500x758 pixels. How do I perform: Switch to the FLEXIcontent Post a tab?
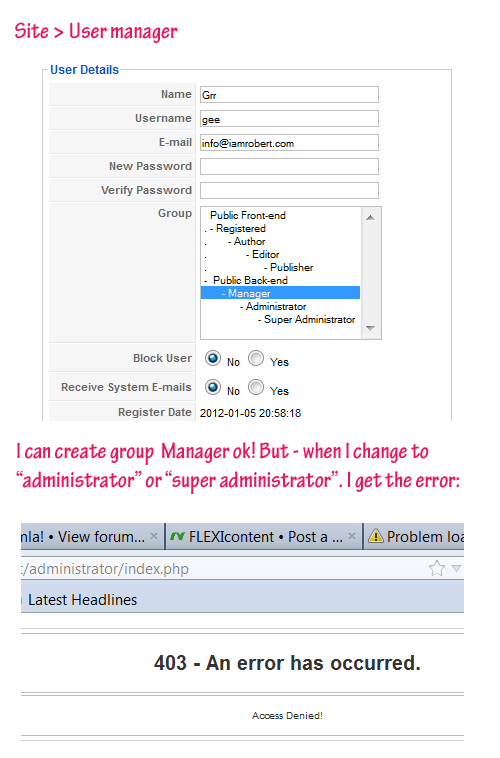(x=264, y=536)
